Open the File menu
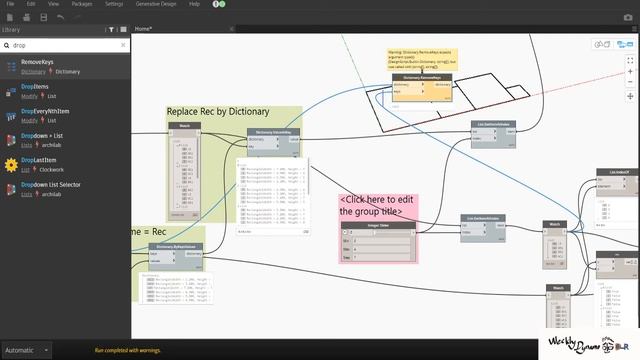This screenshot has width=640, height=360. click(10, 4)
